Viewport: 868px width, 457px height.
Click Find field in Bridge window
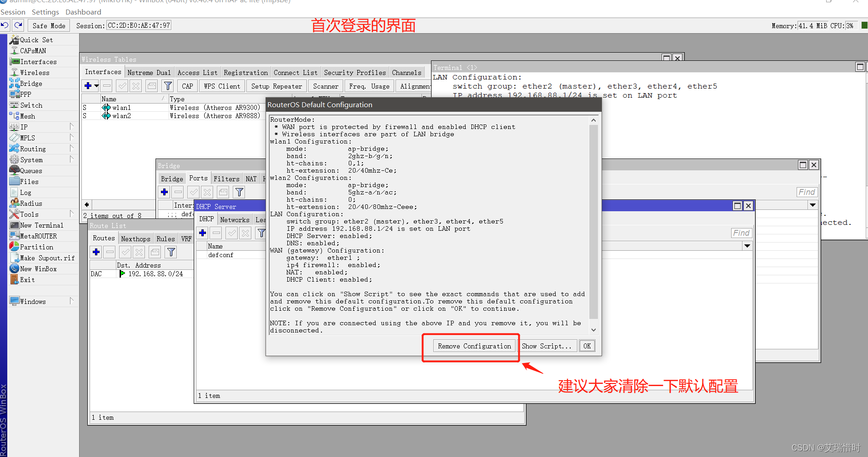click(x=807, y=192)
